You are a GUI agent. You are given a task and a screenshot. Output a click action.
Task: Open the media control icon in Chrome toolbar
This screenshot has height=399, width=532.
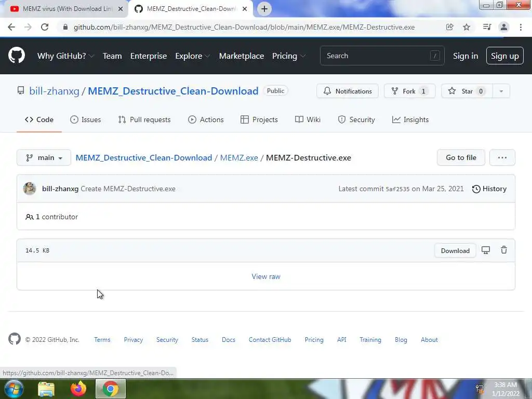487,27
